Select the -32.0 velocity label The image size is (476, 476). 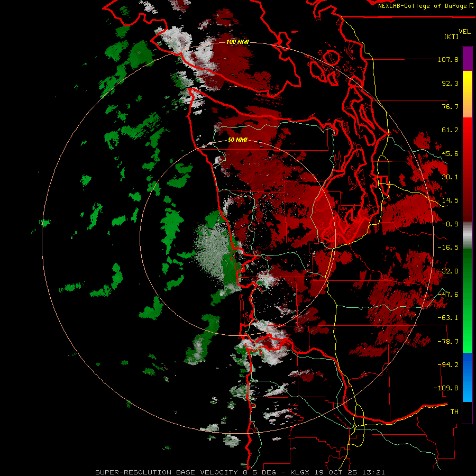pyautogui.click(x=448, y=271)
